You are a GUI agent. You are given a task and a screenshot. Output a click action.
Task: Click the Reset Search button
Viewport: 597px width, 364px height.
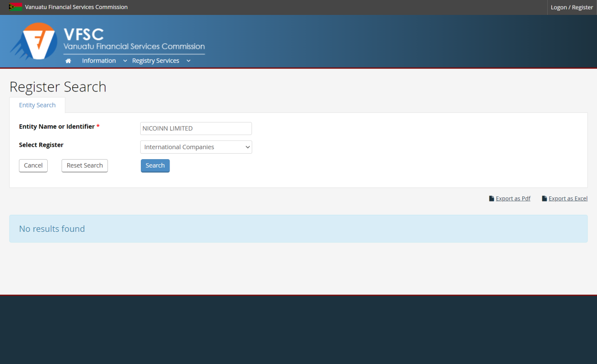tap(85, 166)
